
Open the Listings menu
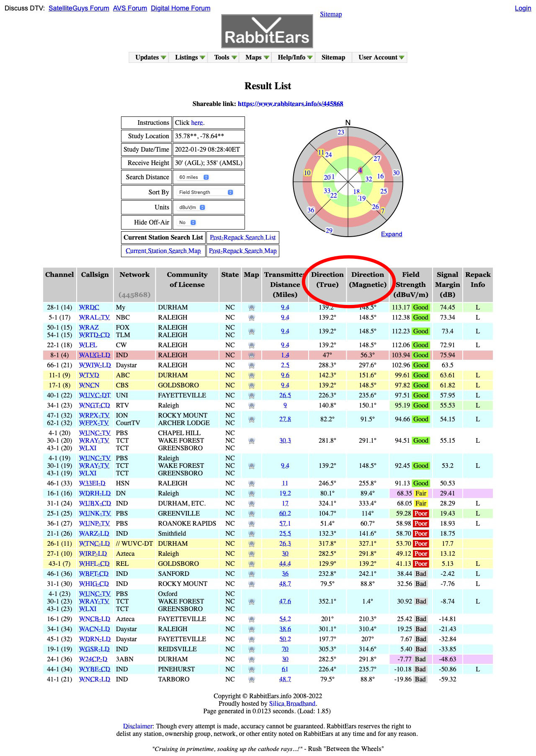coord(190,57)
